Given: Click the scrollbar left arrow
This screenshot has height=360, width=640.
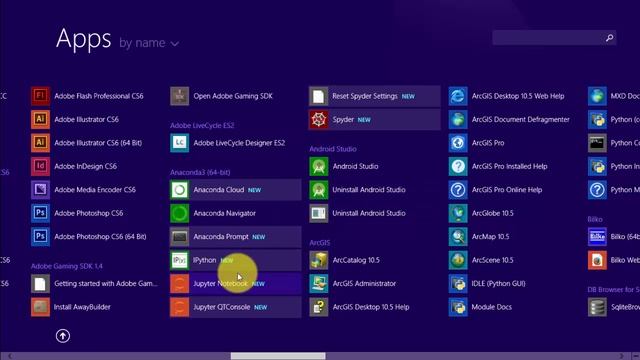Looking at the screenshot, I should (10, 356).
